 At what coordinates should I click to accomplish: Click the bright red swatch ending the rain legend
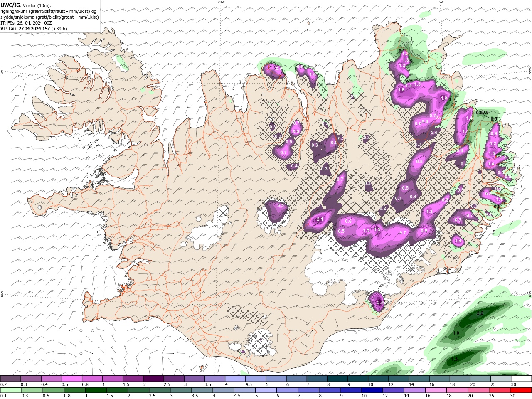(x=521, y=390)
